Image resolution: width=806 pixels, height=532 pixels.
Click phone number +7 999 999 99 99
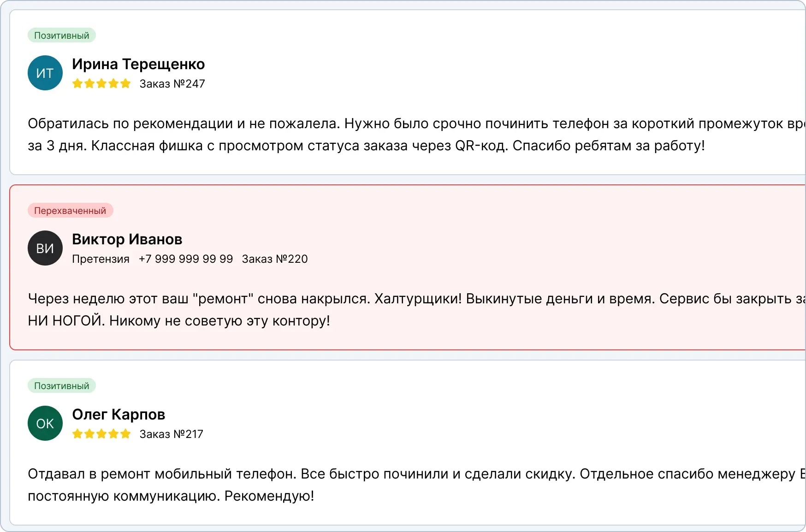click(186, 259)
